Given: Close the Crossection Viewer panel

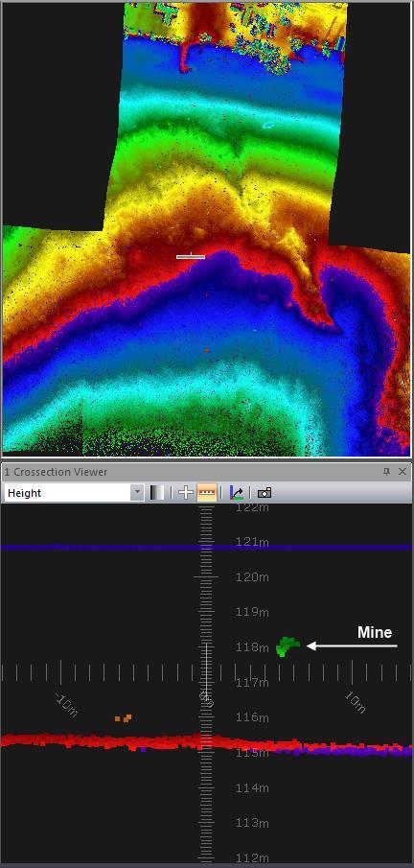Looking at the screenshot, I should point(402,472).
